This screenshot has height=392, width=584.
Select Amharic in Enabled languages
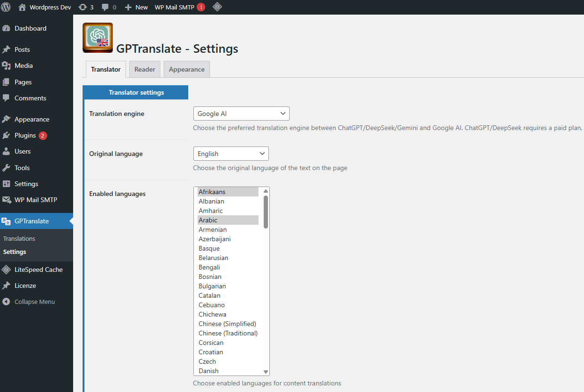coord(228,211)
